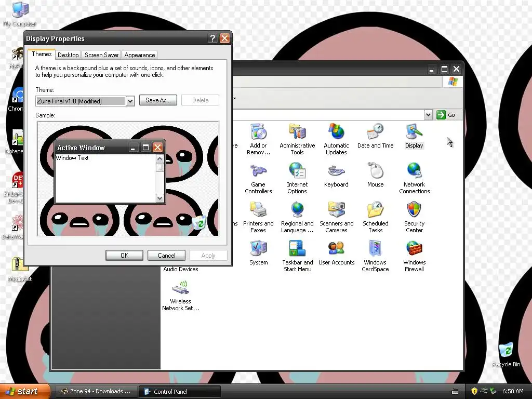Open Windows CardSpace icon
Viewport: 532px width, 399px height.
coord(375,256)
